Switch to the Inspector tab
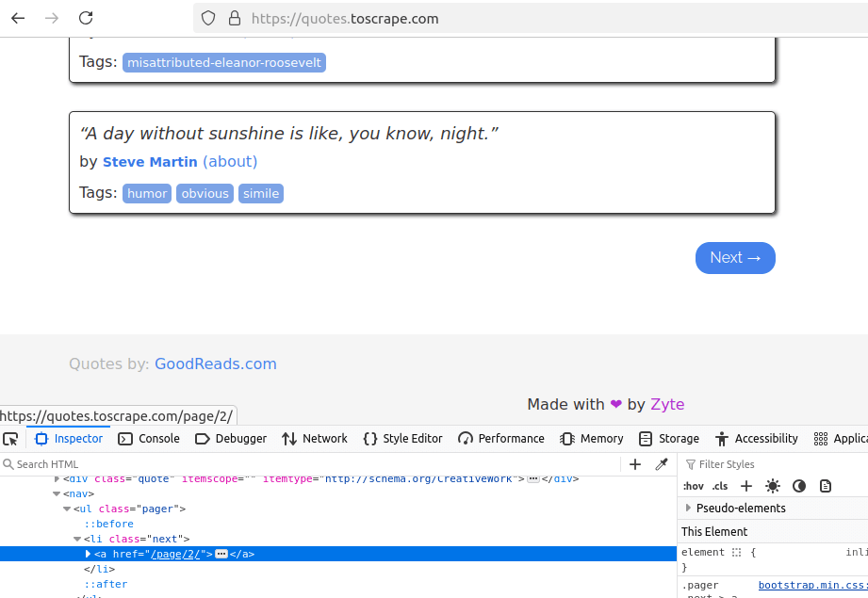The height and width of the screenshot is (598, 868). click(x=69, y=439)
